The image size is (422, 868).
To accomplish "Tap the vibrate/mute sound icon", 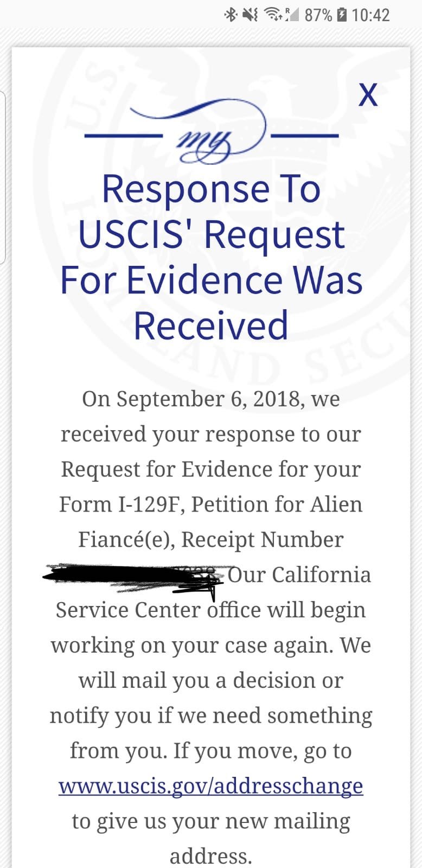I will click(250, 15).
